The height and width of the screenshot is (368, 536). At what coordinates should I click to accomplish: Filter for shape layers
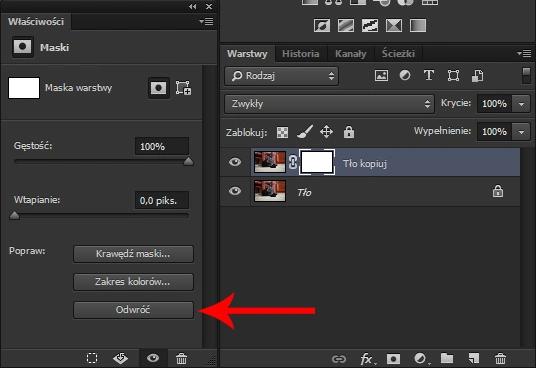tap(453, 76)
